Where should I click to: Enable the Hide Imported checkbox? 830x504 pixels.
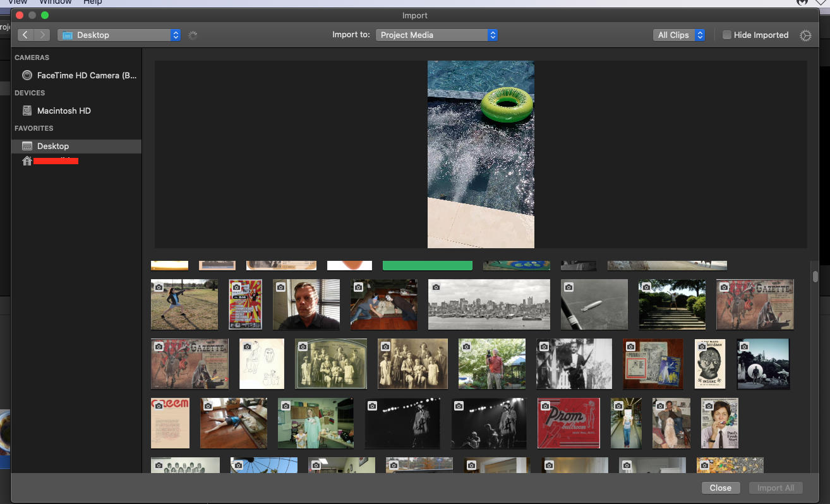point(727,35)
